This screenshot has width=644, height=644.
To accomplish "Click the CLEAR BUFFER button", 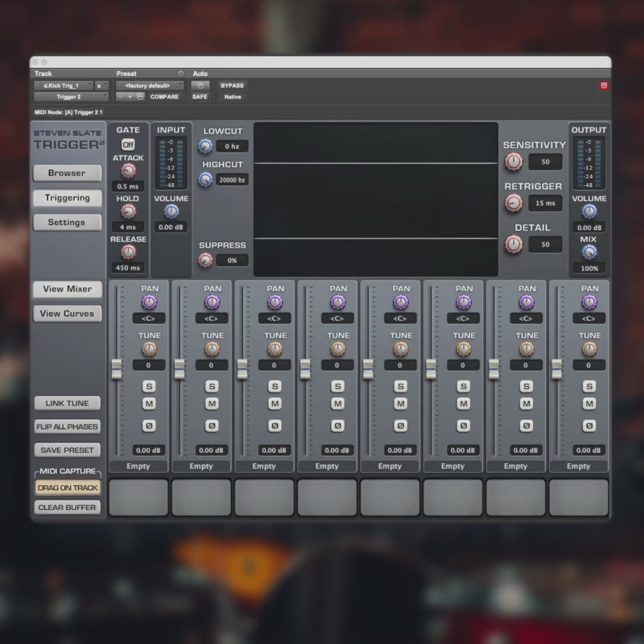I will coord(67,508).
